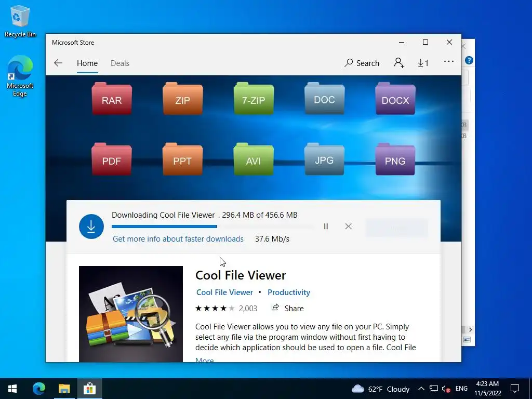Screen dimensions: 532x399
Task: Click the DOCX folder icon
Action: [x=395, y=98]
